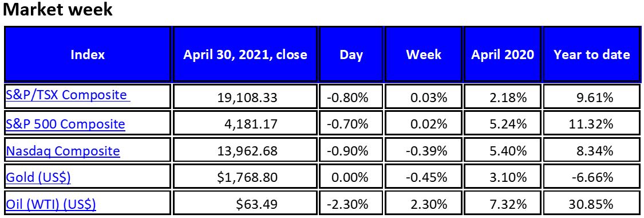Click the Year to date header
The image size is (644, 218).
[x=591, y=54]
